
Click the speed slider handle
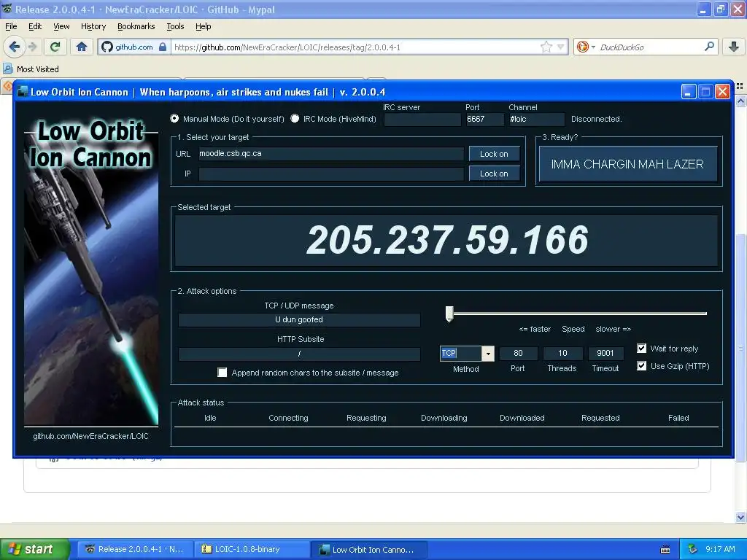tap(449, 314)
